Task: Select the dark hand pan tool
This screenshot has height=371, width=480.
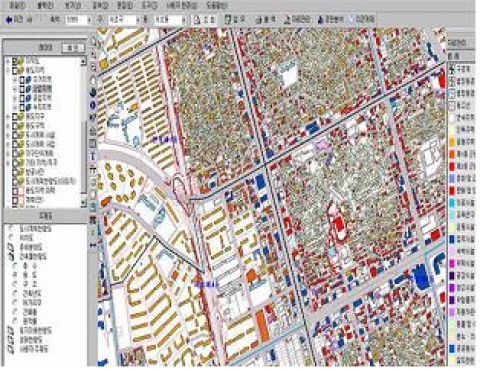Action: click(93, 92)
